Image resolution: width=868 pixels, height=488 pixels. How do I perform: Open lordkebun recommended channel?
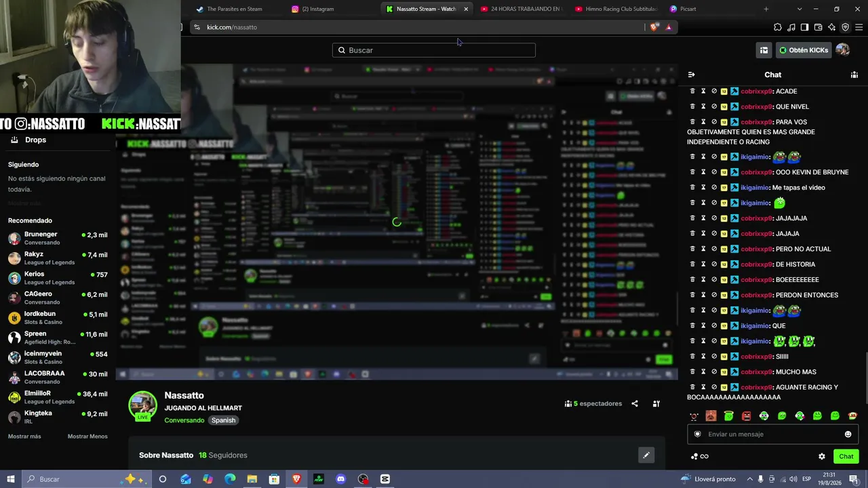click(58, 318)
